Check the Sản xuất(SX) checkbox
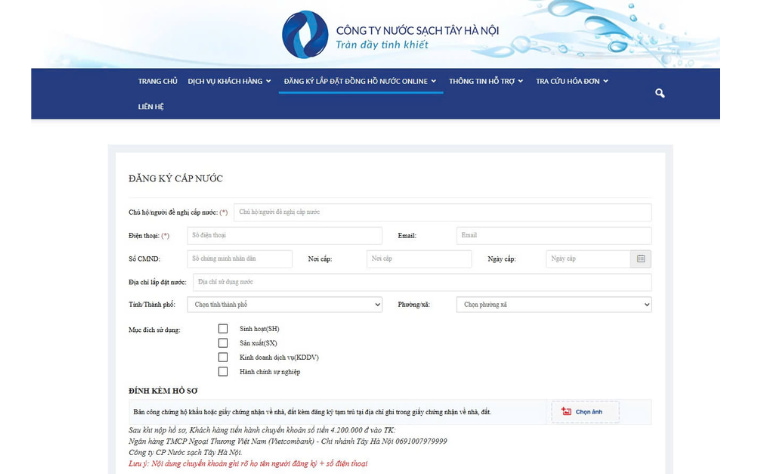 coord(223,343)
